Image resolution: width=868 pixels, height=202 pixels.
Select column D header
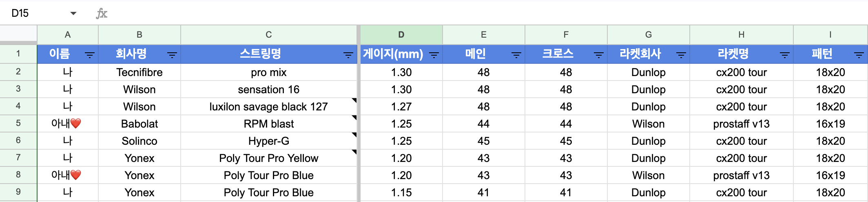[401, 35]
